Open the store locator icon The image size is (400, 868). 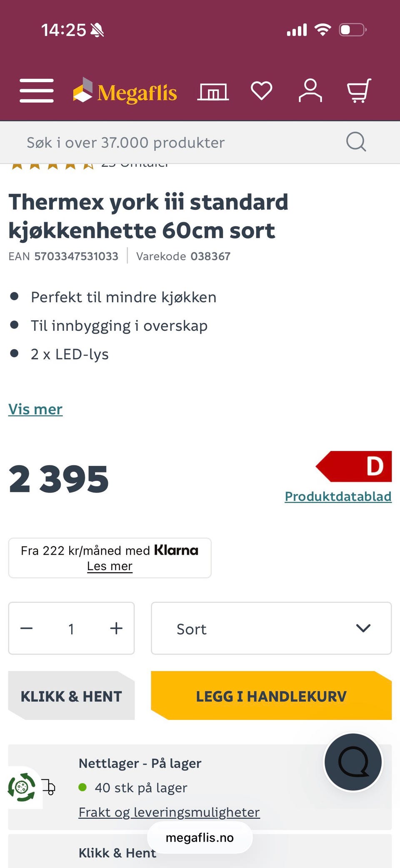pyautogui.click(x=213, y=91)
